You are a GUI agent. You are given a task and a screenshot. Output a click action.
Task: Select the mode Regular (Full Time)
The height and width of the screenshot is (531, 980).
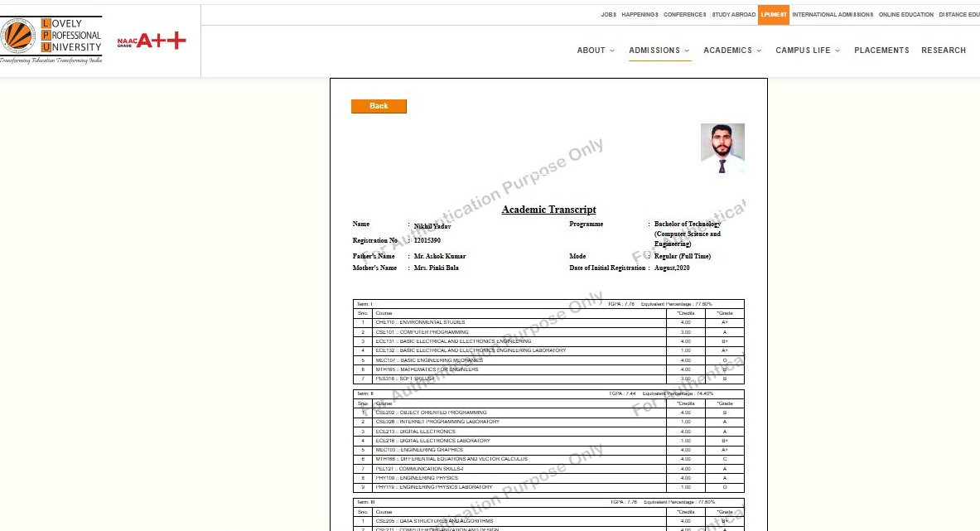point(683,256)
